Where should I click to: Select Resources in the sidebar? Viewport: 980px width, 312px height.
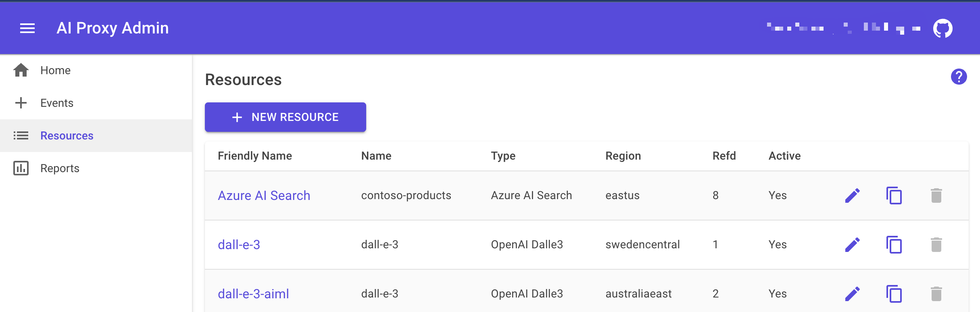[67, 135]
